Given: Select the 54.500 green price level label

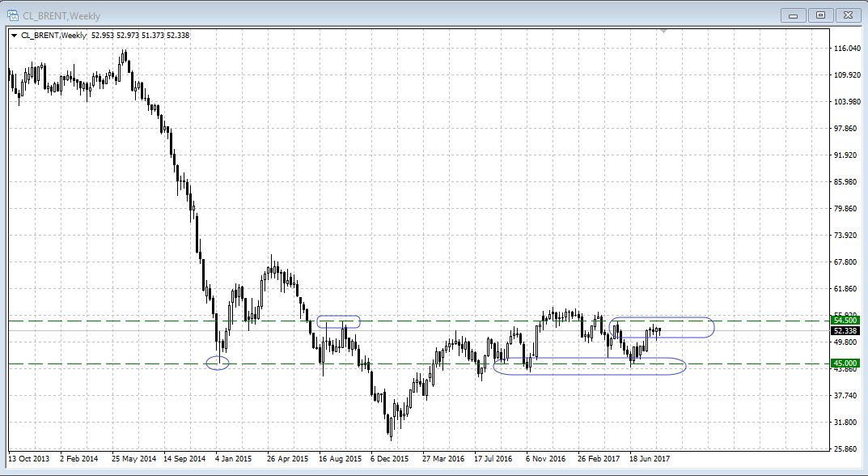Looking at the screenshot, I should coord(845,320).
